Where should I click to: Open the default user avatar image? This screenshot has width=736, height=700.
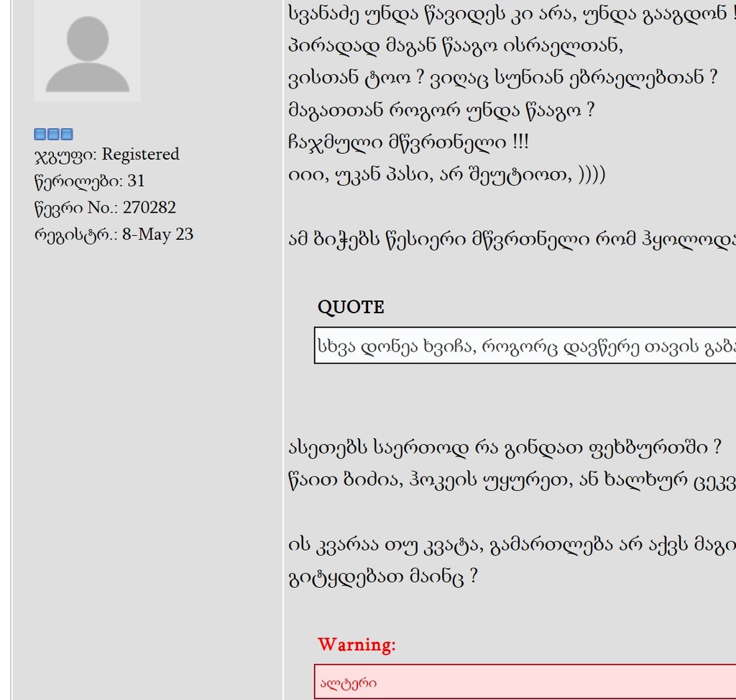pos(87,50)
